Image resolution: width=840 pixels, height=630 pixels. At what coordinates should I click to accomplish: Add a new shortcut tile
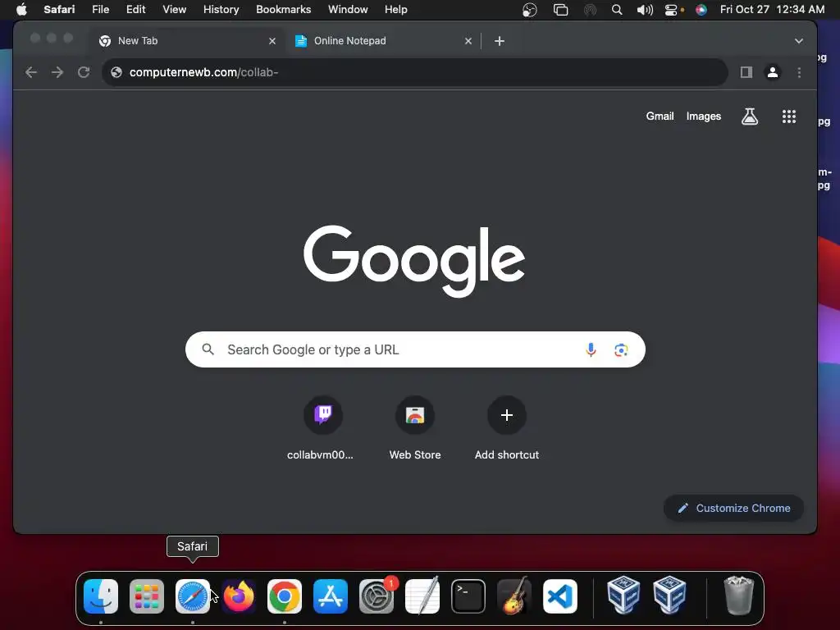tap(507, 427)
